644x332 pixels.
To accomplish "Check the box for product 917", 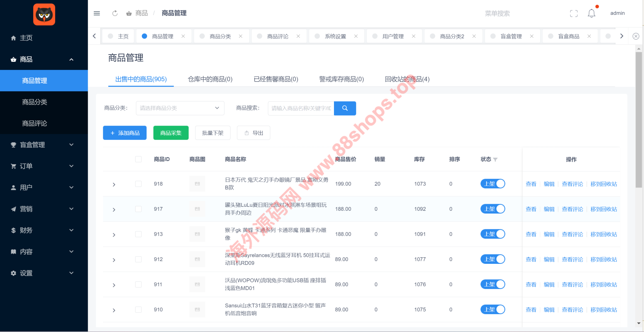I will 138,209.
